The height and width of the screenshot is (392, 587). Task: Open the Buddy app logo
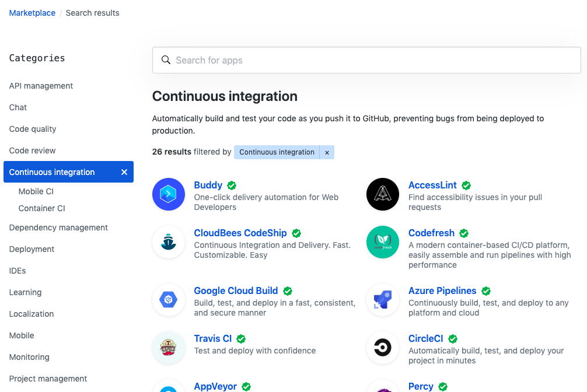click(x=169, y=194)
